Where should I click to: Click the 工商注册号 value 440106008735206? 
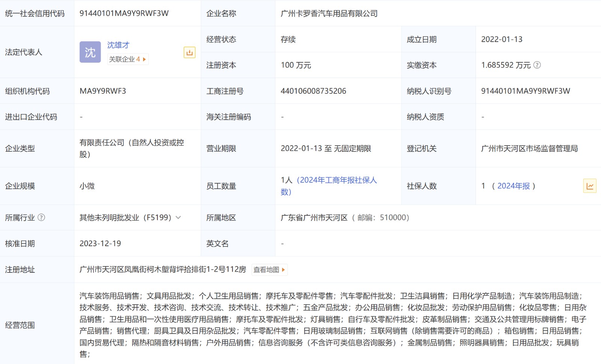coord(313,91)
